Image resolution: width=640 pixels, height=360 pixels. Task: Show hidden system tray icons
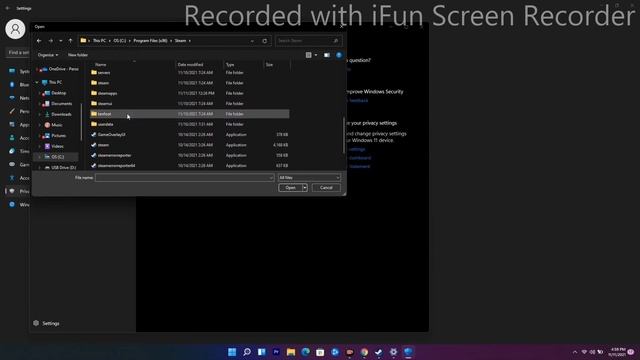[x=575, y=352]
